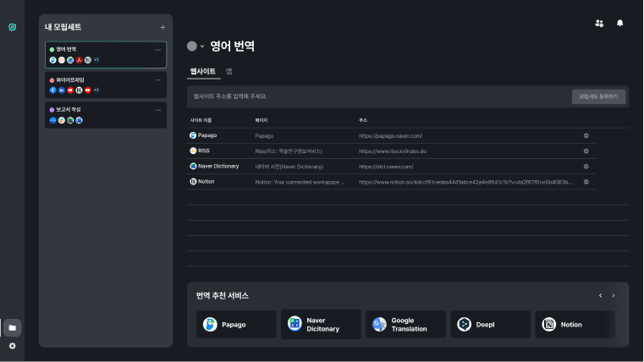Go to previous recommended services page
644x362 pixels.
[x=601, y=295]
